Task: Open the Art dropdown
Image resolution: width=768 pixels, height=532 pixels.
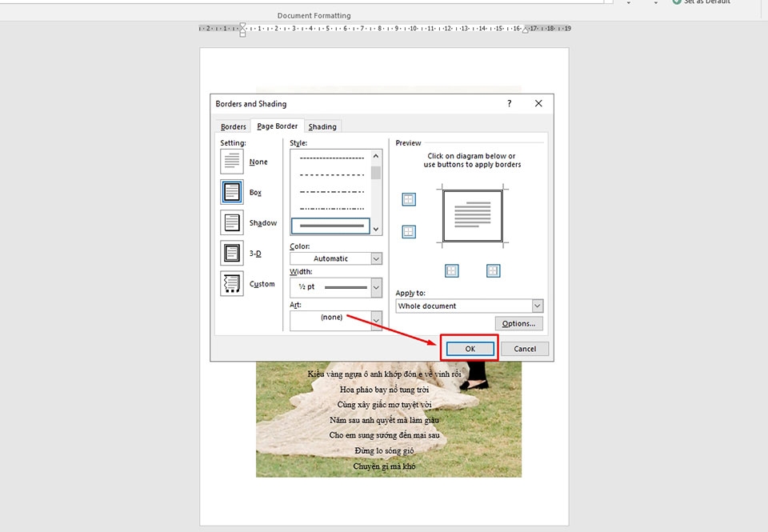Action: [376, 319]
